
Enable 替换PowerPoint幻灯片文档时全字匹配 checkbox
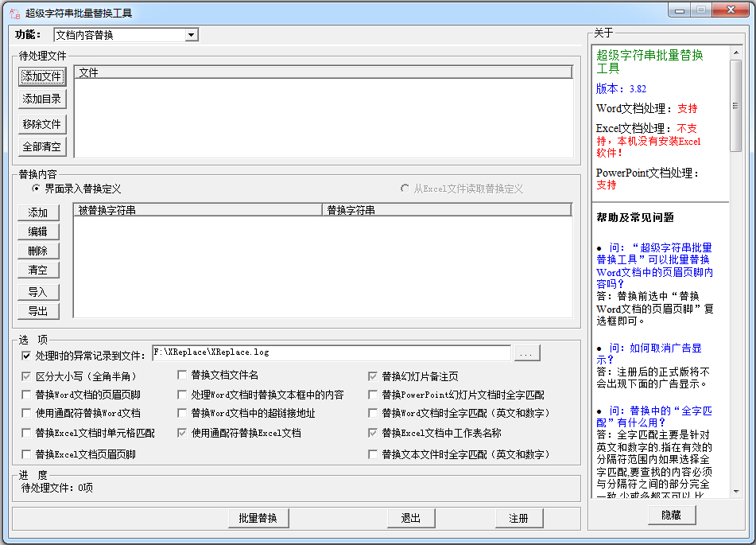coord(372,395)
